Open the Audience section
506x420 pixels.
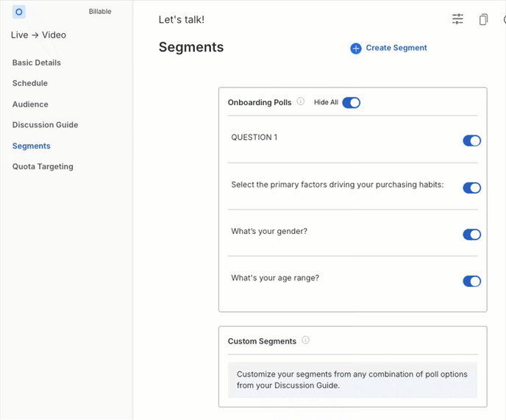click(x=30, y=104)
